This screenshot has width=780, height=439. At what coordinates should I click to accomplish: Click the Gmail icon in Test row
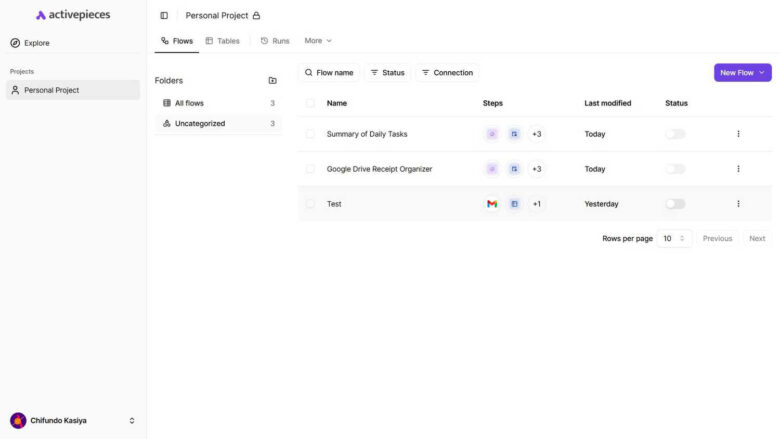click(492, 204)
